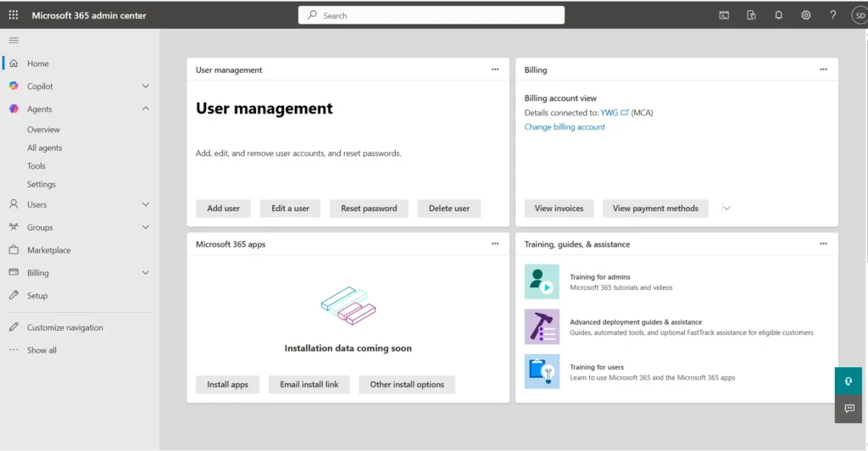Open the settings gear icon
This screenshot has height=451, width=868.
pos(806,15)
